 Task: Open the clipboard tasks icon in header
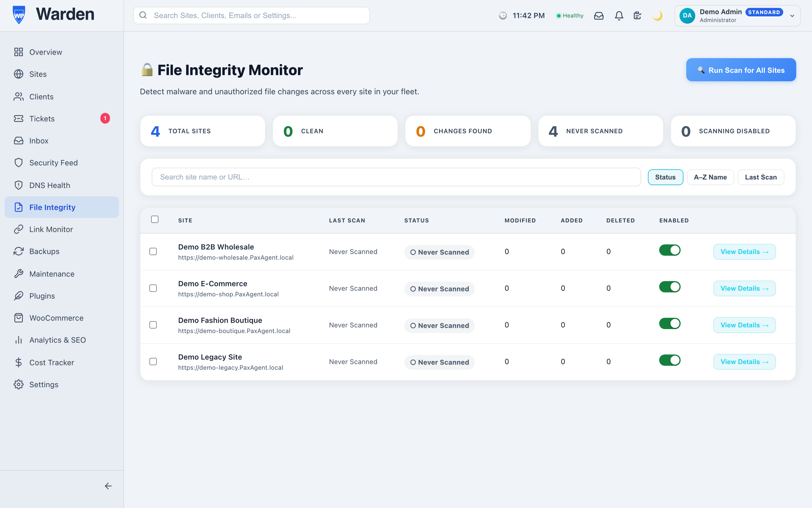(x=637, y=16)
